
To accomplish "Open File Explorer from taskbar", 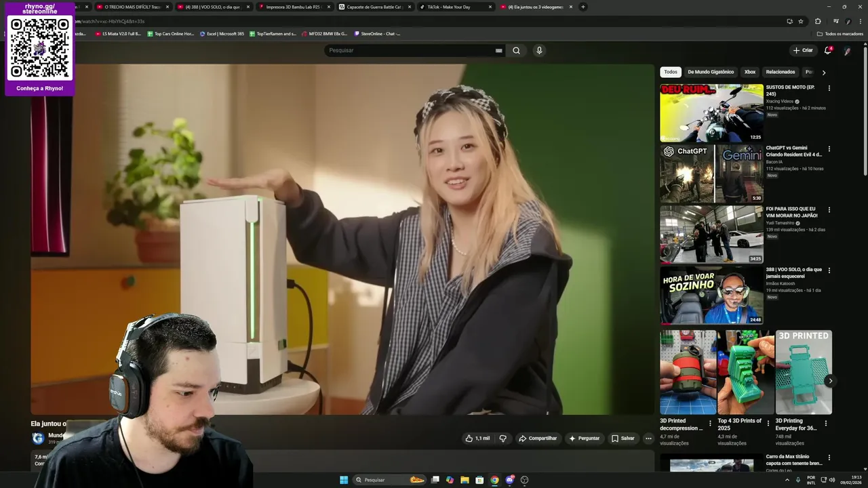I will point(465,480).
